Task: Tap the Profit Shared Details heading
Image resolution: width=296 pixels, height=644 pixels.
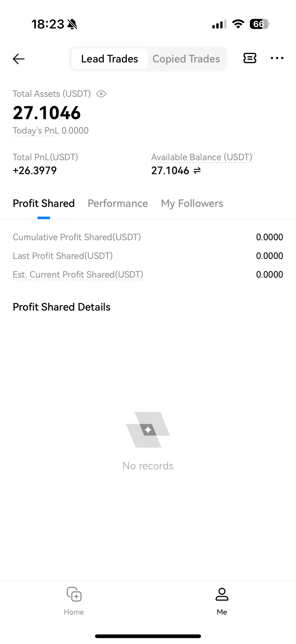Action: pos(61,307)
